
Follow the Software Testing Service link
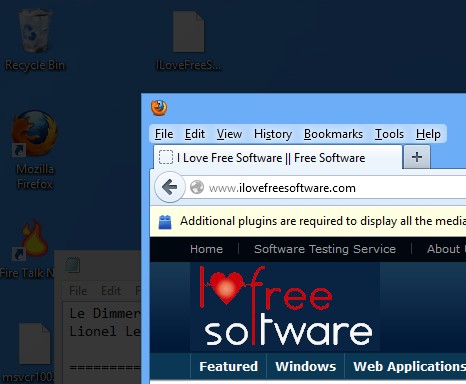(x=325, y=249)
